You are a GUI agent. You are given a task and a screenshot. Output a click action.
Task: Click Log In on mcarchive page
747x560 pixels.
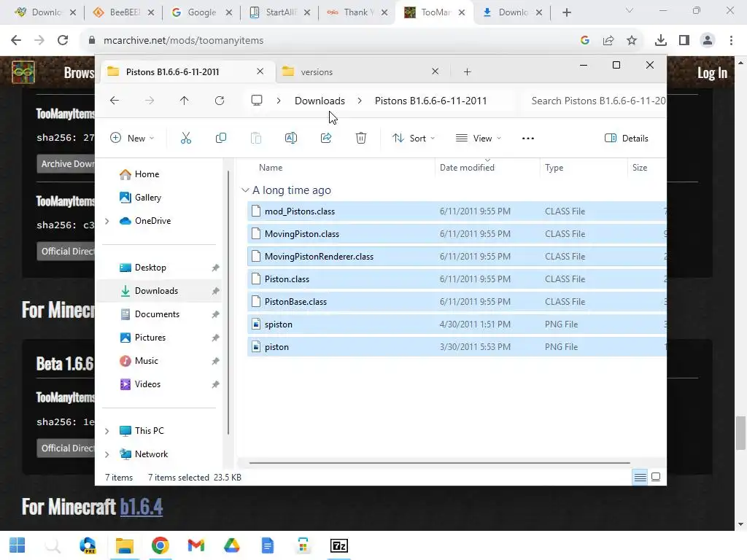pyautogui.click(x=712, y=73)
